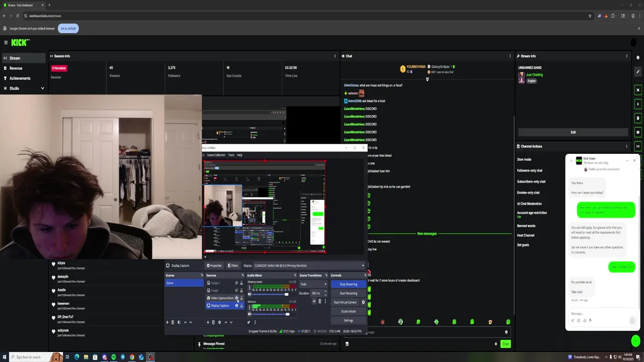Click the Just Chatting category link

click(534, 75)
